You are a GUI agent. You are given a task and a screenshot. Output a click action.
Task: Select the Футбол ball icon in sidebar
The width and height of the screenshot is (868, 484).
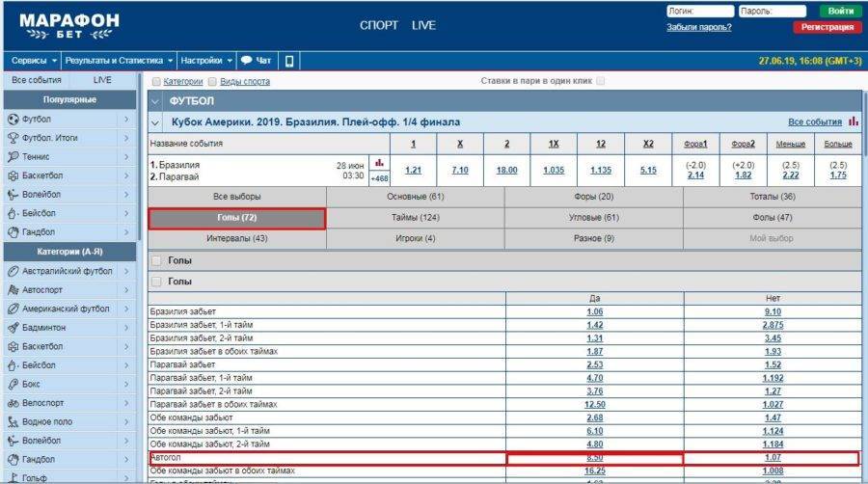pyautogui.click(x=14, y=120)
